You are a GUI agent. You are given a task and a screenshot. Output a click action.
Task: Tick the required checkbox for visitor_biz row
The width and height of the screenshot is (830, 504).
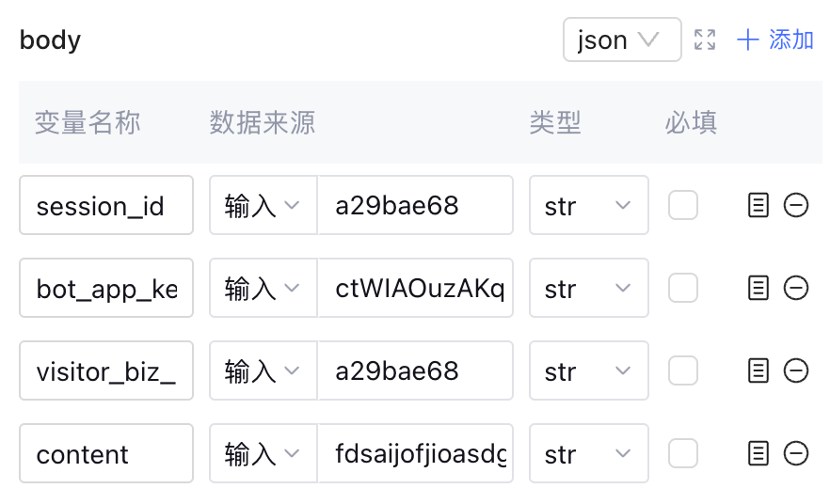(683, 370)
